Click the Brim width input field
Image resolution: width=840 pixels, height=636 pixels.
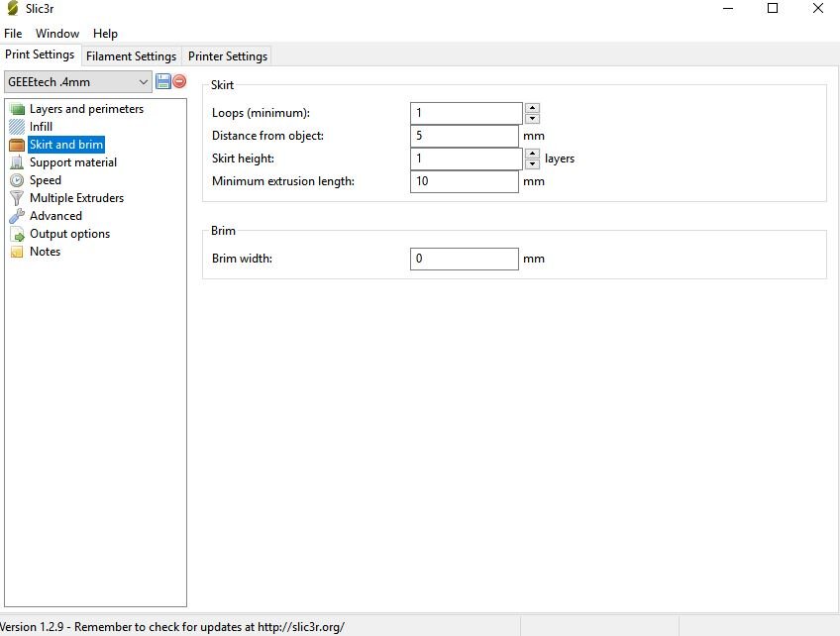pos(465,259)
